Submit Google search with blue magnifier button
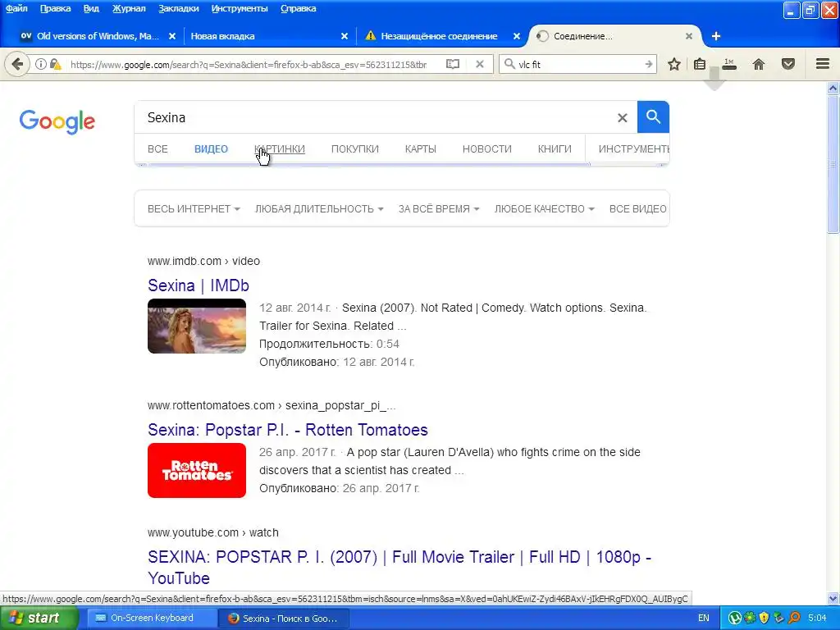 pyautogui.click(x=653, y=116)
